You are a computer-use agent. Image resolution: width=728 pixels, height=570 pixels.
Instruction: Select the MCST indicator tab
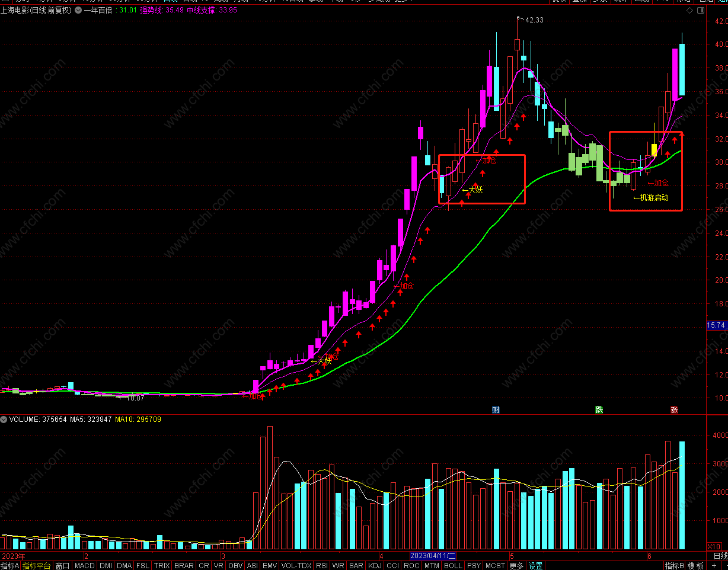tap(495, 566)
